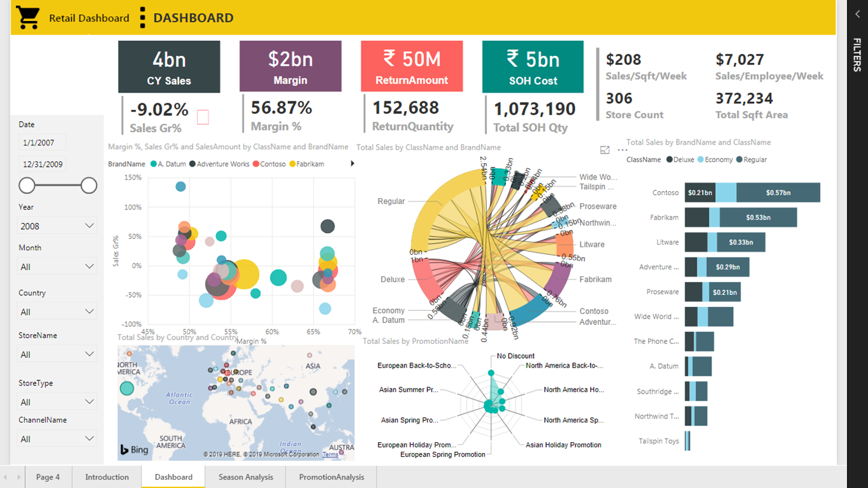
Task: Click the Fabrikam legend item
Action: point(307,164)
